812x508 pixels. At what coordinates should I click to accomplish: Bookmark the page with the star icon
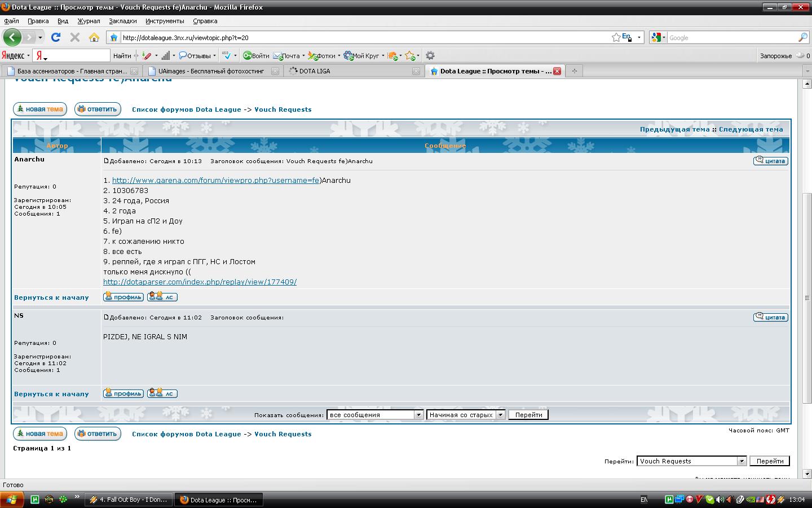click(616, 37)
